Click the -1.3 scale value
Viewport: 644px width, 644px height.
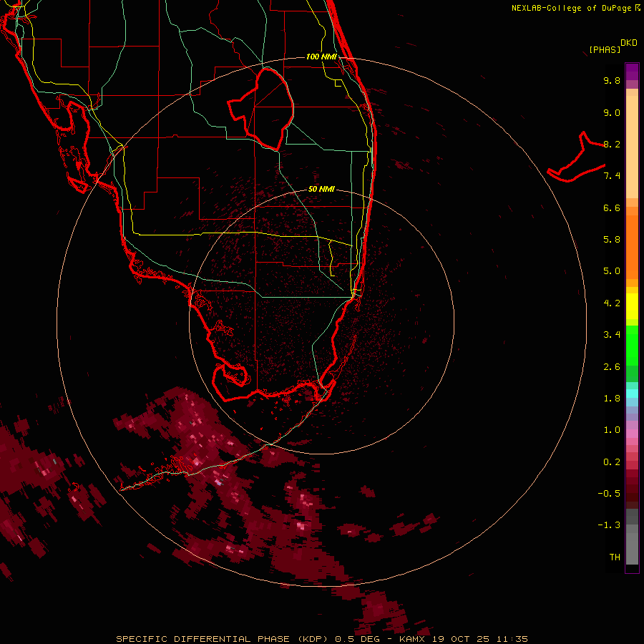tap(609, 525)
